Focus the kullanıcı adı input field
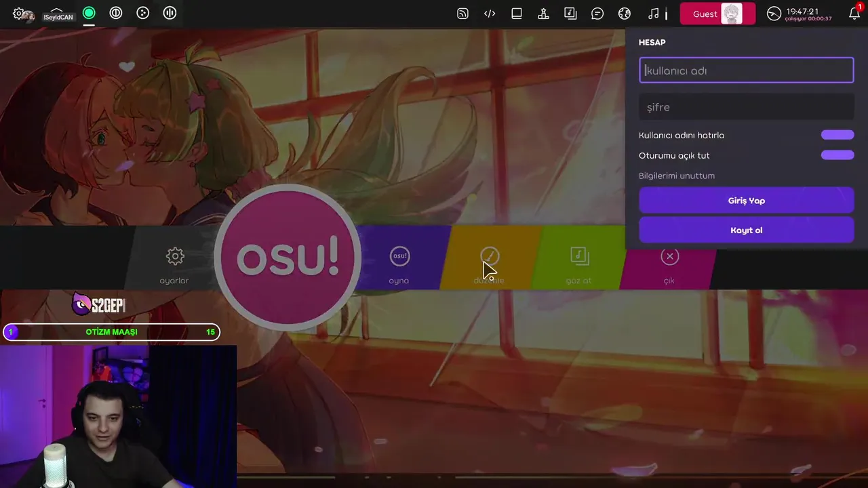 point(746,70)
